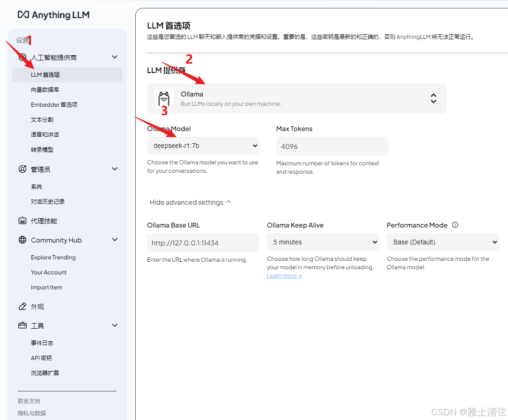Click the toolbox icon beside 工具
Screen dimensions: 508x420
[22, 325]
